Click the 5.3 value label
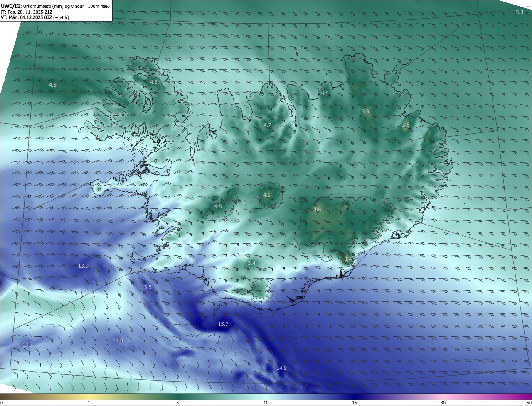532x406 pixels. [x=520, y=12]
